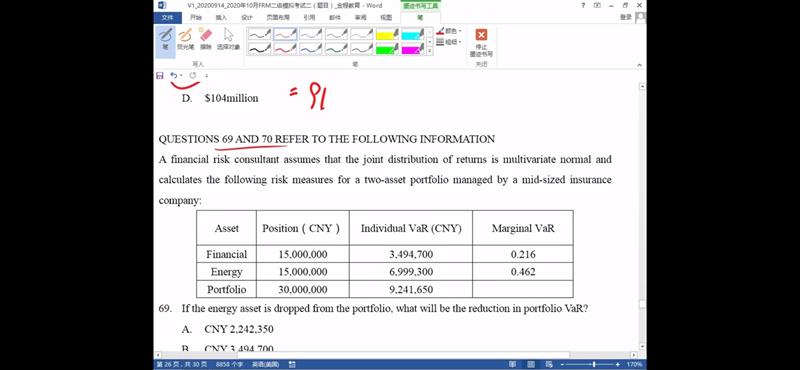Click Stop Inking red X button
This screenshot has width=800, height=370.
click(x=481, y=42)
